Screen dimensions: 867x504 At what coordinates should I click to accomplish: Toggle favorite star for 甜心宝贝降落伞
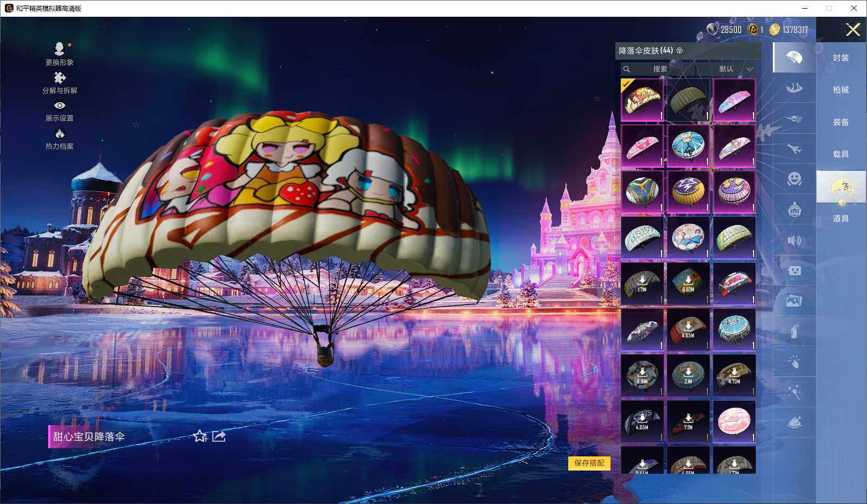tap(200, 436)
